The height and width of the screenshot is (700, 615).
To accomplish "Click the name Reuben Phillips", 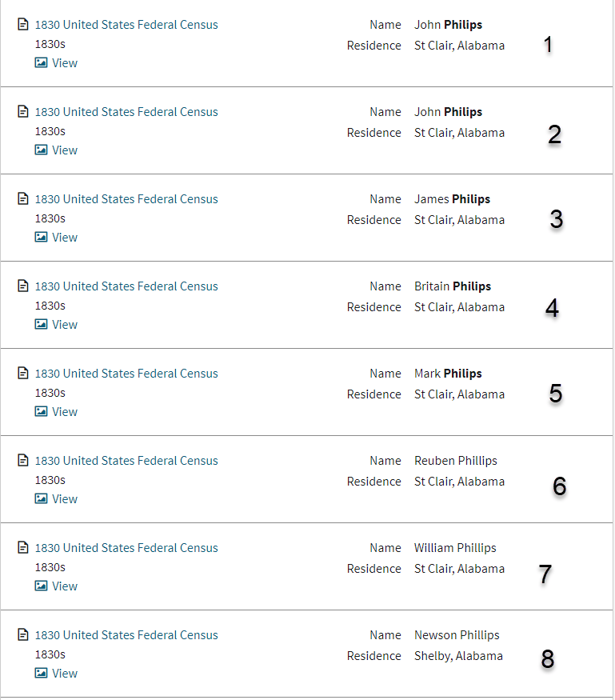I will click(x=456, y=461).
